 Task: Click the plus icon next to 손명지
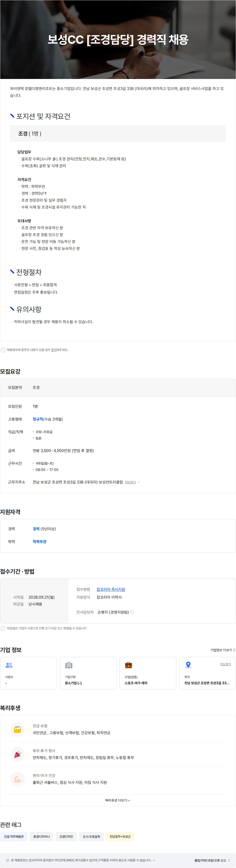coord(132,612)
